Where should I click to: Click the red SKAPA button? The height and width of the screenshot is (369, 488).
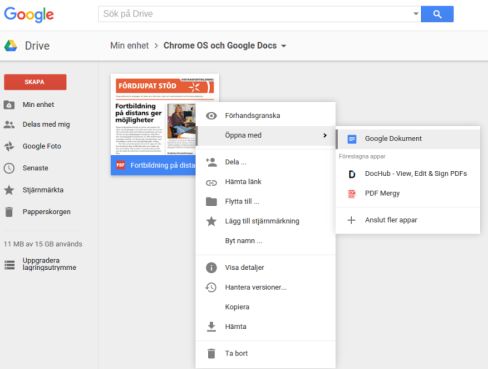click(35, 82)
